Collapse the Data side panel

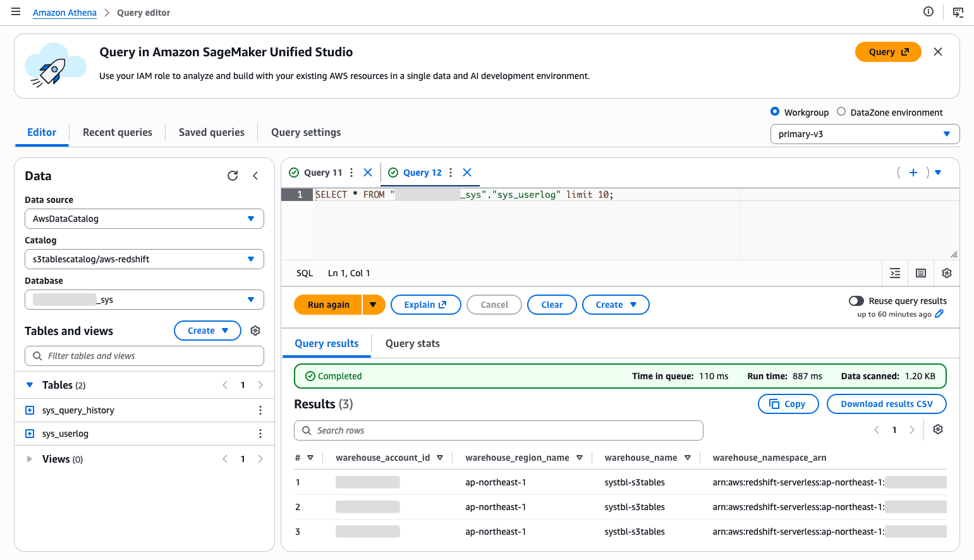[x=255, y=176]
